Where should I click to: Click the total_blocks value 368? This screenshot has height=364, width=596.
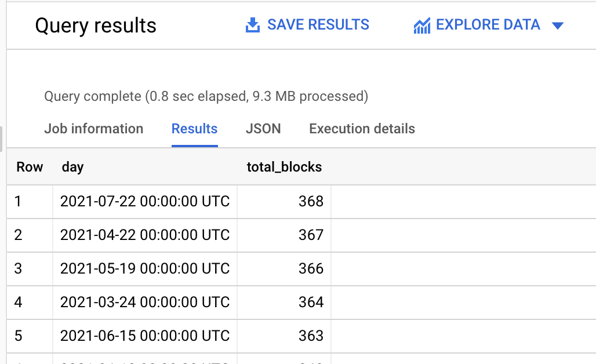[311, 202]
